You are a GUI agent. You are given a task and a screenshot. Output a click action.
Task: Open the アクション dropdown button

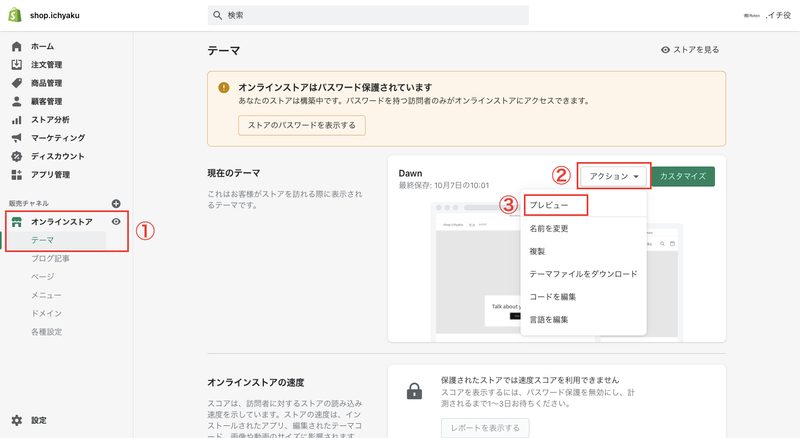614,176
